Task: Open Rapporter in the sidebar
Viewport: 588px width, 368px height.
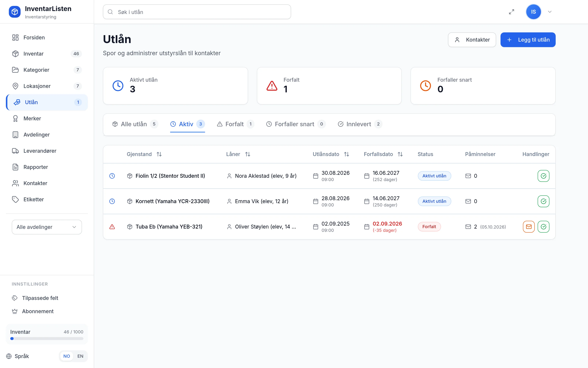Action: click(47, 167)
